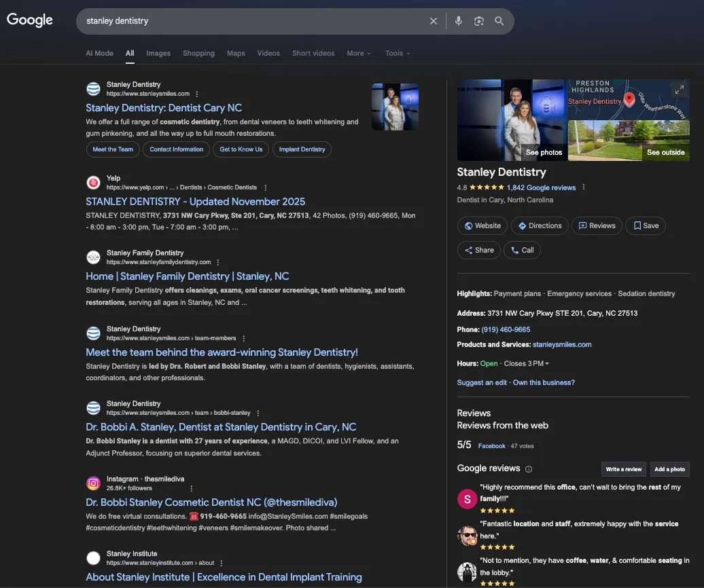Click reviewer avatar with letter S
Image resolution: width=704 pixels, height=588 pixels.
pos(467,499)
